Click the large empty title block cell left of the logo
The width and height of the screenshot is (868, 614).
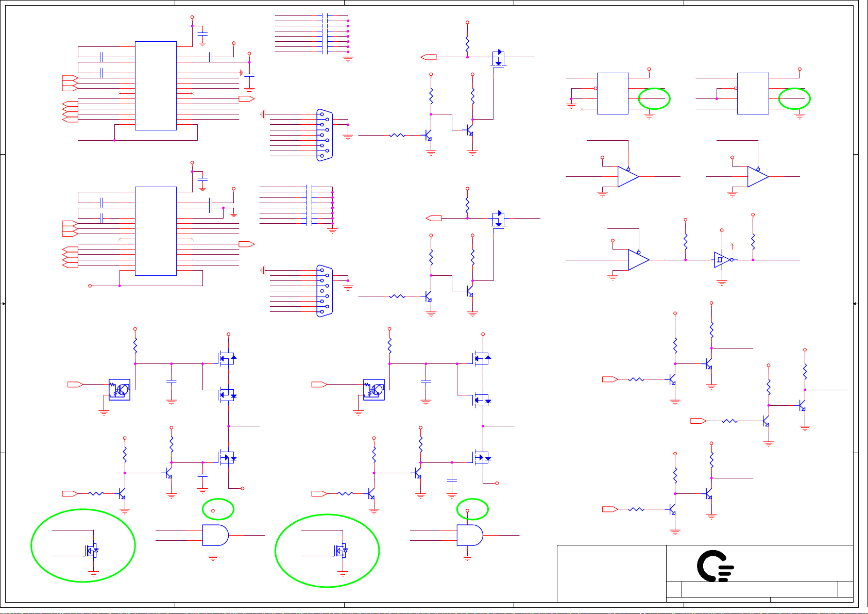coord(611,573)
